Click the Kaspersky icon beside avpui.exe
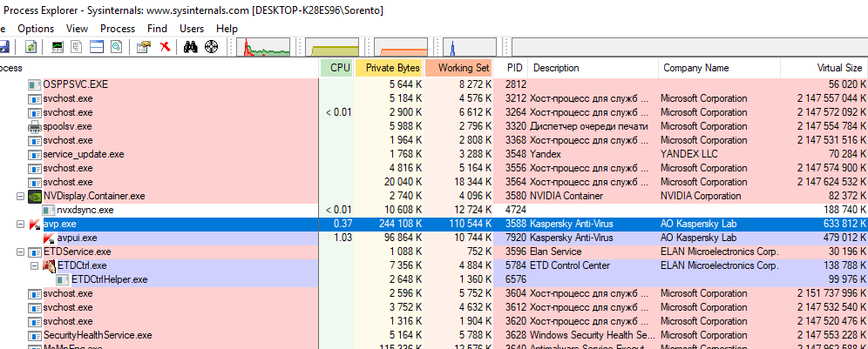 pyautogui.click(x=49, y=238)
